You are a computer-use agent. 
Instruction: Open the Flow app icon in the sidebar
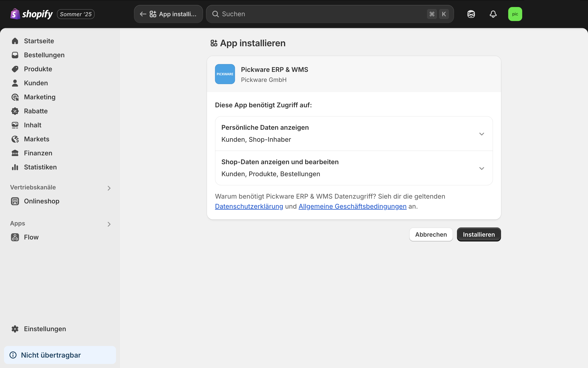point(15,237)
